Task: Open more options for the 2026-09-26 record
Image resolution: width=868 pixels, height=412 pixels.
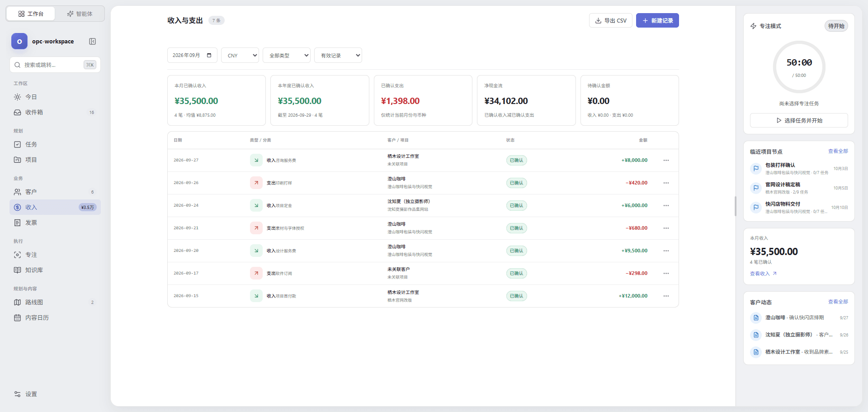Action: click(x=666, y=183)
